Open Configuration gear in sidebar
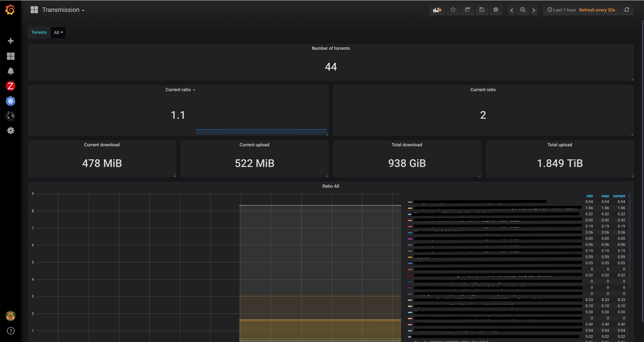The height and width of the screenshot is (342, 644). click(x=11, y=131)
